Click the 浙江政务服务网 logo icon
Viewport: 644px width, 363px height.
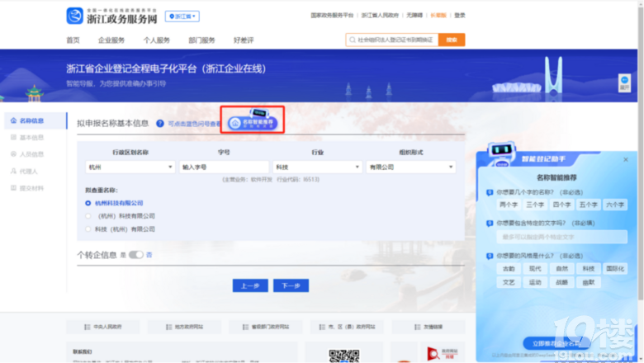(75, 16)
